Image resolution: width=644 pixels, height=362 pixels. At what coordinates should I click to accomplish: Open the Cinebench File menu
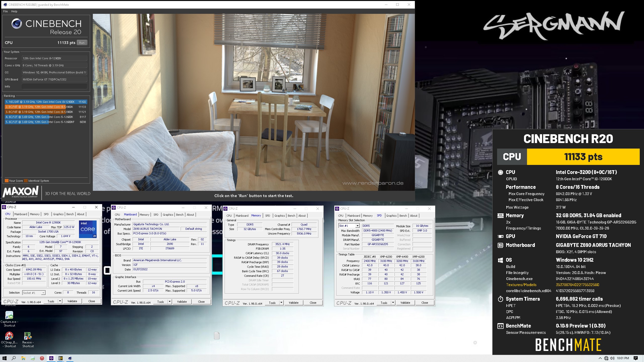[6, 11]
